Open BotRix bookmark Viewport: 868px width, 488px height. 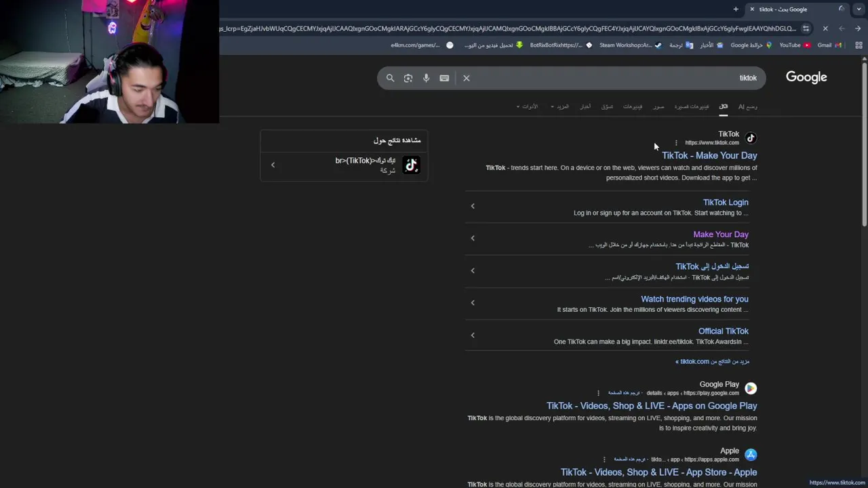coord(561,45)
